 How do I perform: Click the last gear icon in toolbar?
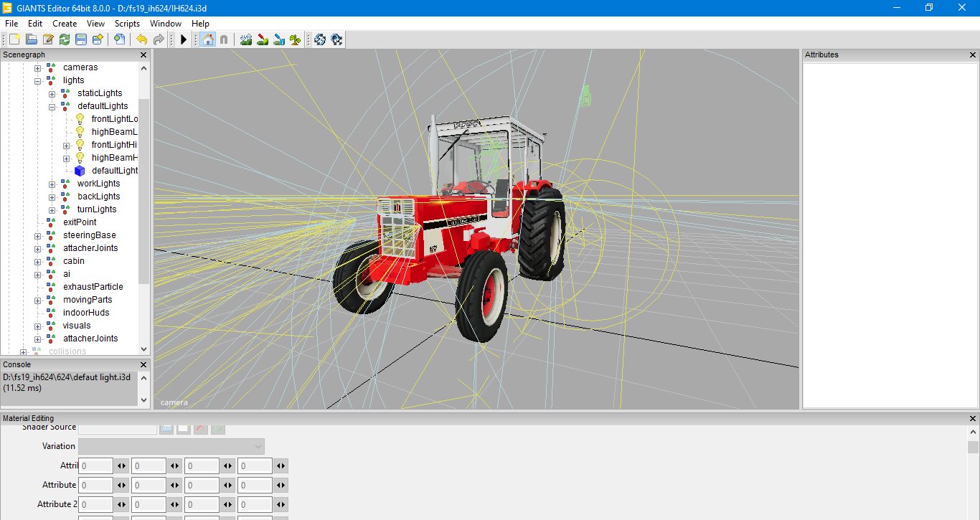(336, 39)
